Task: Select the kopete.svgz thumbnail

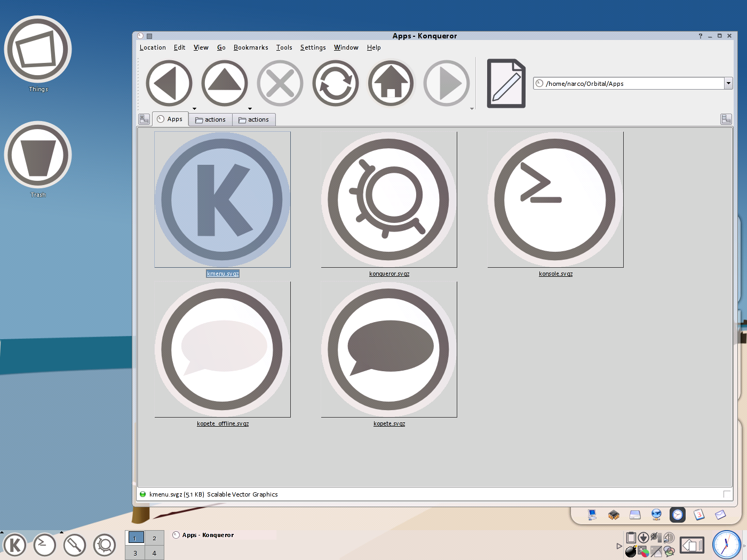Action: click(389, 349)
